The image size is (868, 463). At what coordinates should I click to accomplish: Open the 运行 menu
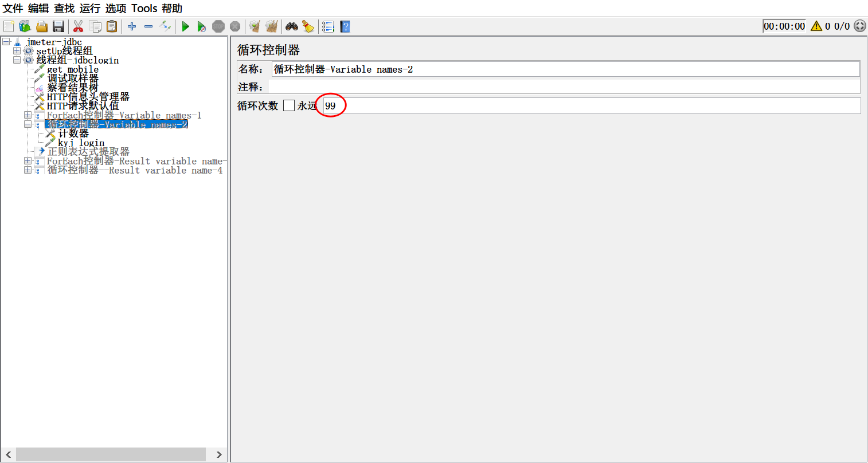coord(89,9)
